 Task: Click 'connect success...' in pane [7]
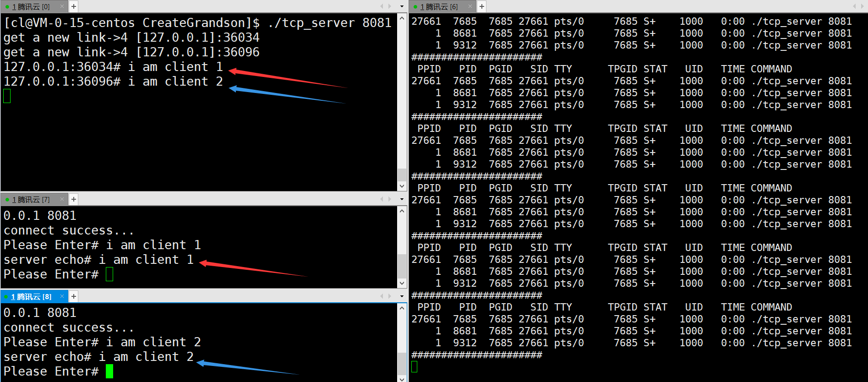[x=69, y=230]
